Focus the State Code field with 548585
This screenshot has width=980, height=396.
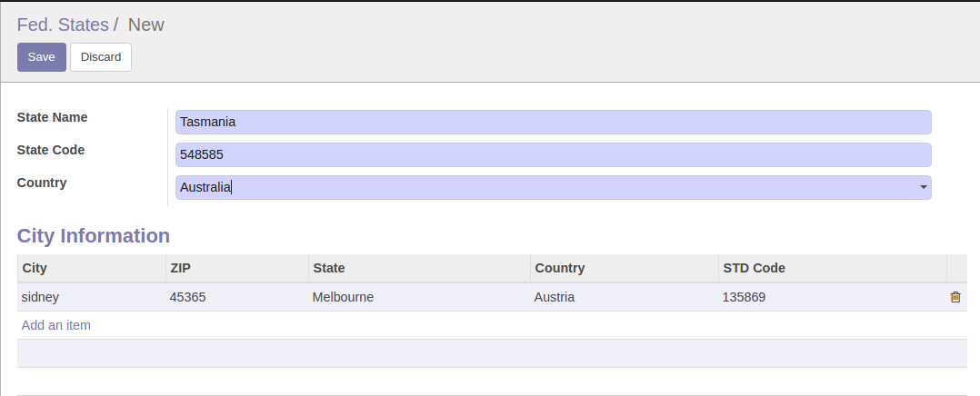[553, 155]
